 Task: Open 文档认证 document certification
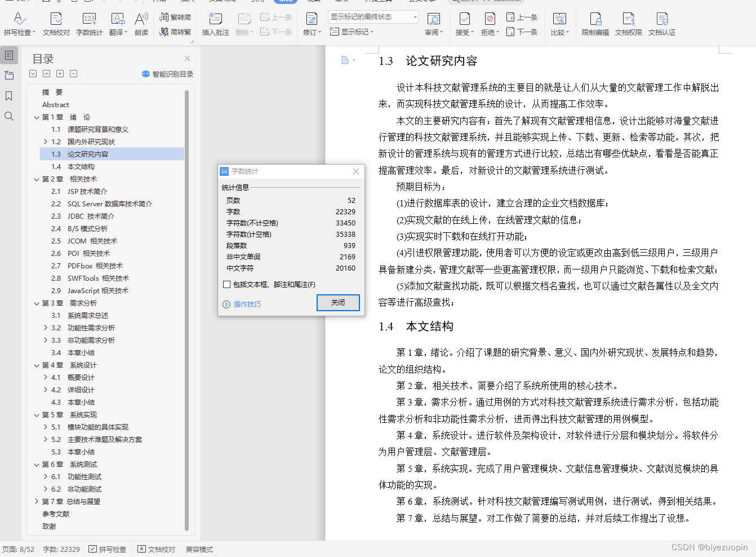pos(662,24)
